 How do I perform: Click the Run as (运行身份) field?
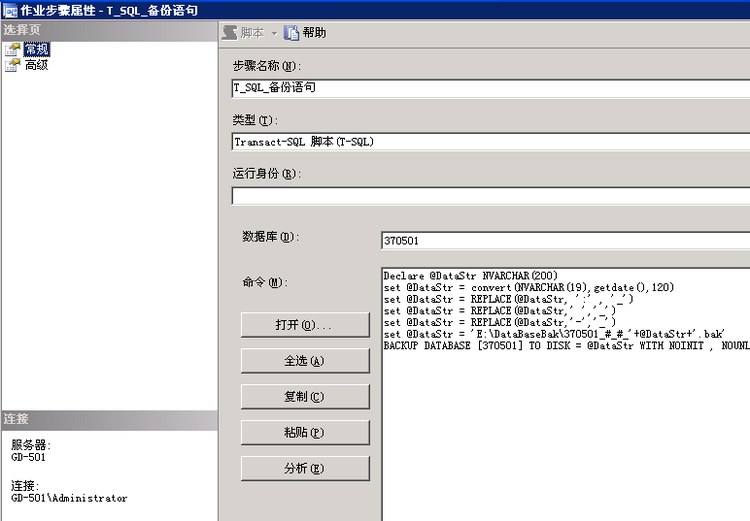[x=491, y=196]
